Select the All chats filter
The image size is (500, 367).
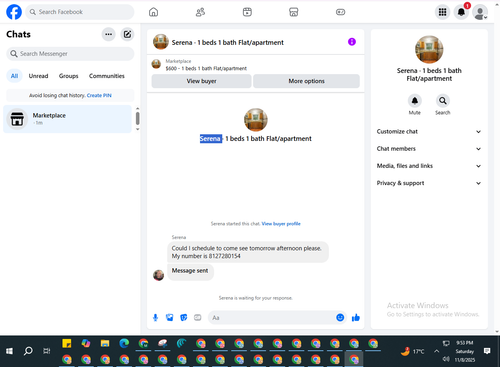pyautogui.click(x=14, y=76)
